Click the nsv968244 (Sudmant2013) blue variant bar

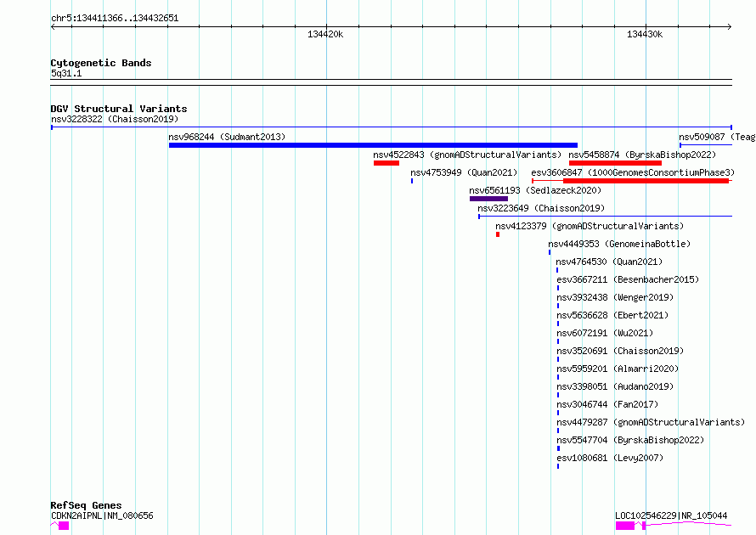click(x=373, y=145)
